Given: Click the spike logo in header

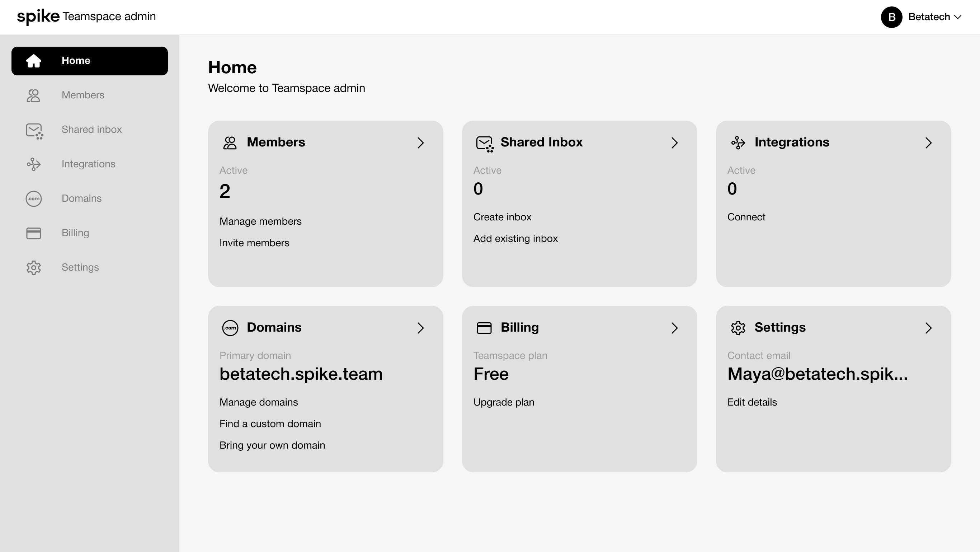Looking at the screenshot, I should pos(38,17).
